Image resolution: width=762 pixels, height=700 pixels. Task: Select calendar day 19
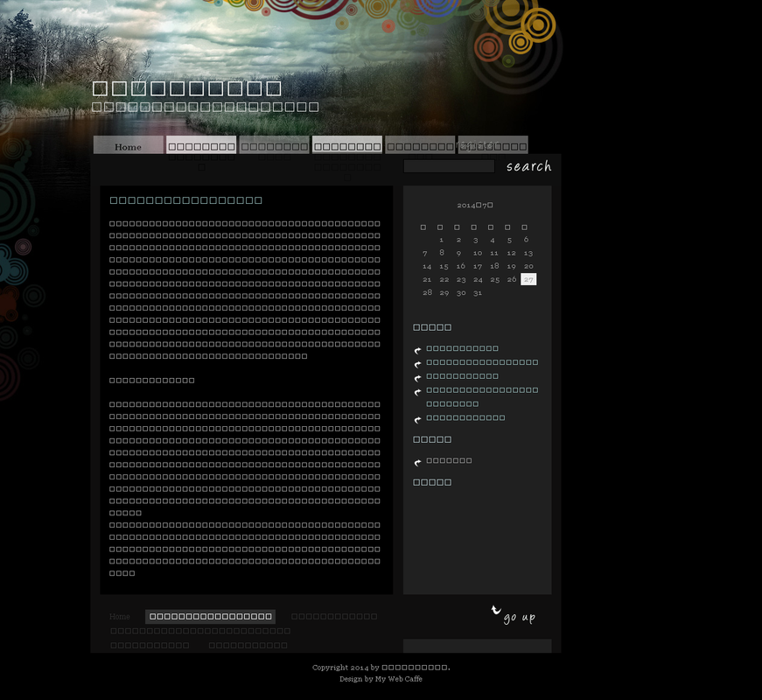pyautogui.click(x=511, y=266)
